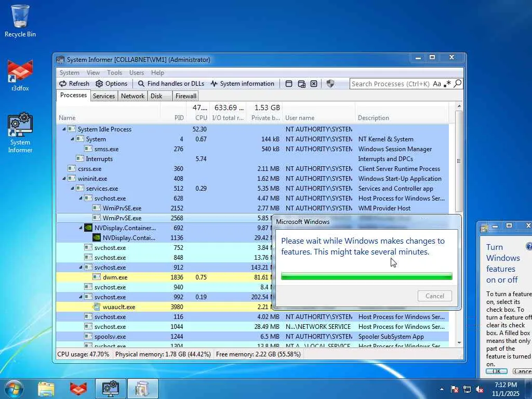Collapse svchost.exe PID 628 node
Image resolution: width=532 pixels, height=399 pixels.
[x=81, y=198]
